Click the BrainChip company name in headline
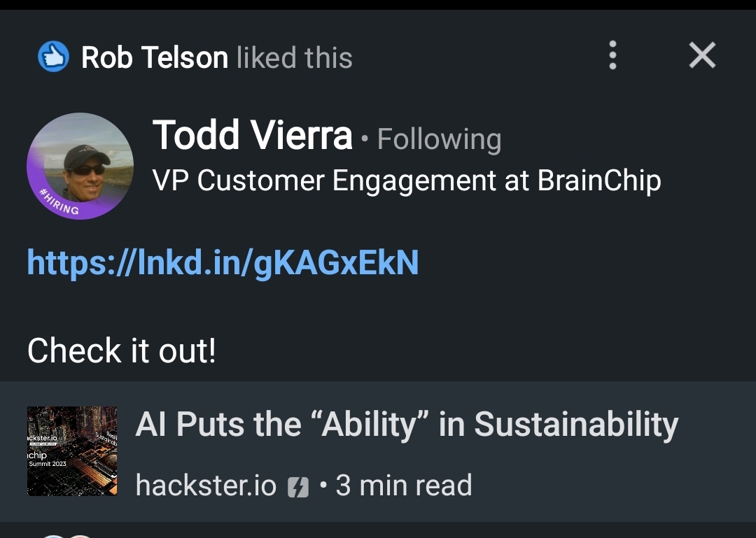This screenshot has height=538, width=756. (x=598, y=181)
